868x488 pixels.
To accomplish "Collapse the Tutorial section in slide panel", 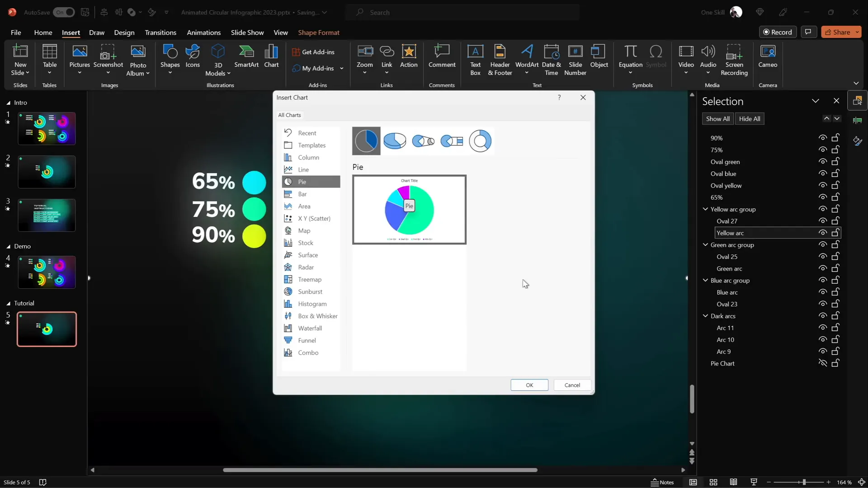I will pyautogui.click(x=8, y=303).
